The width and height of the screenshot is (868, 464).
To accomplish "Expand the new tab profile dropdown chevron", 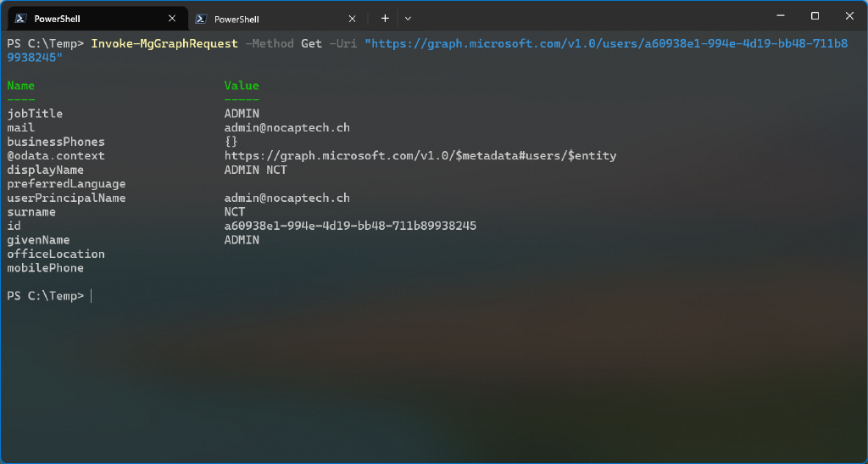I will coord(408,18).
